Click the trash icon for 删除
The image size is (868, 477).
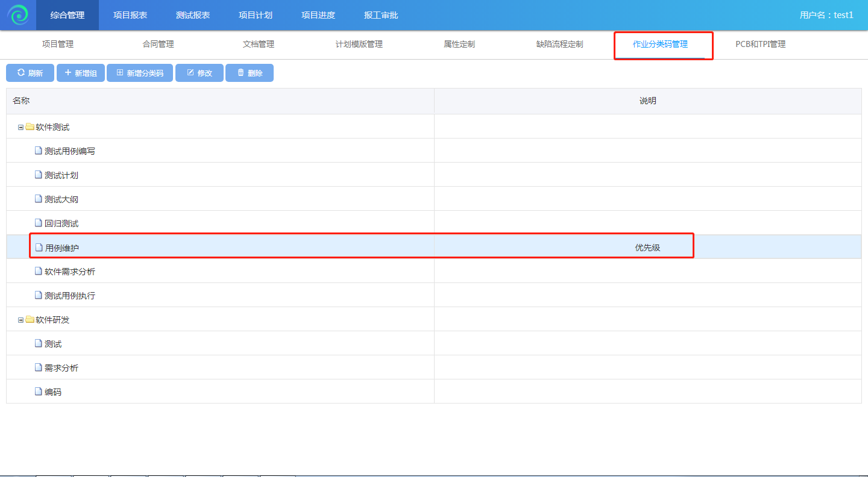point(241,73)
